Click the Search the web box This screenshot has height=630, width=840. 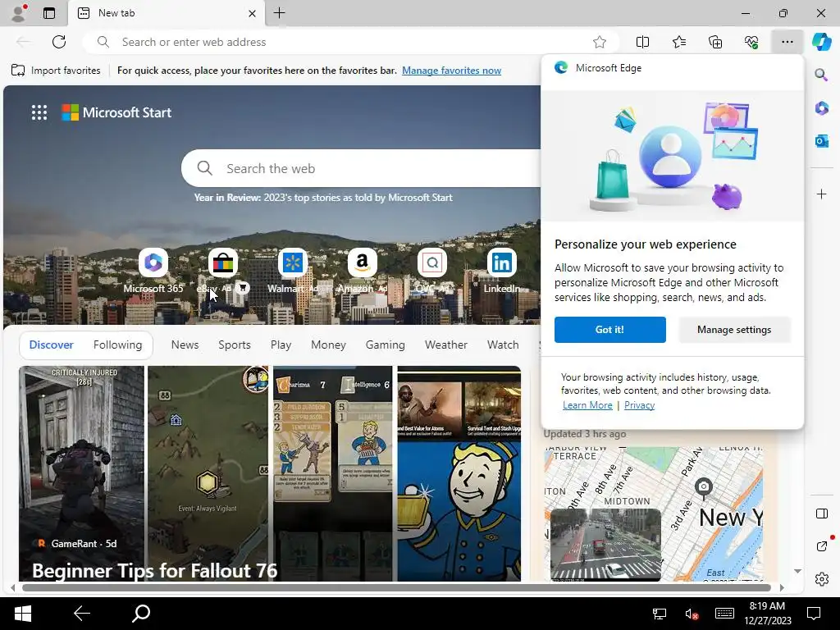point(362,168)
